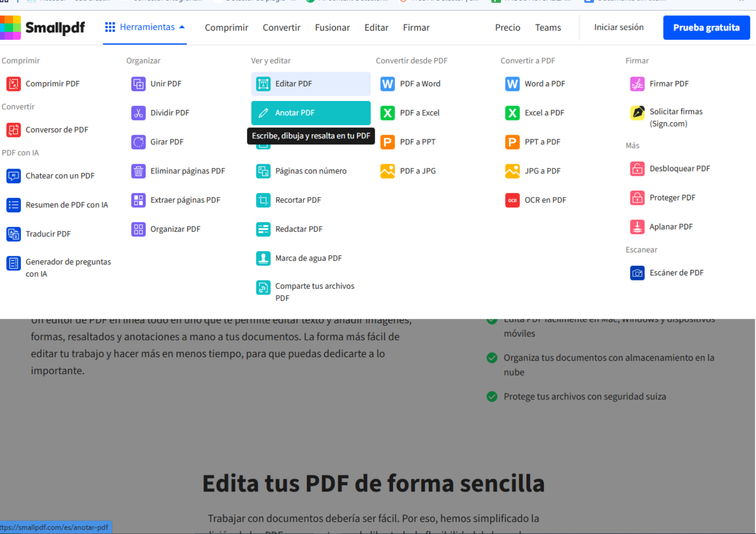Screen dimensions: 756x534
Task: Click the Organizar PDF grid icon
Action: click(x=138, y=229)
